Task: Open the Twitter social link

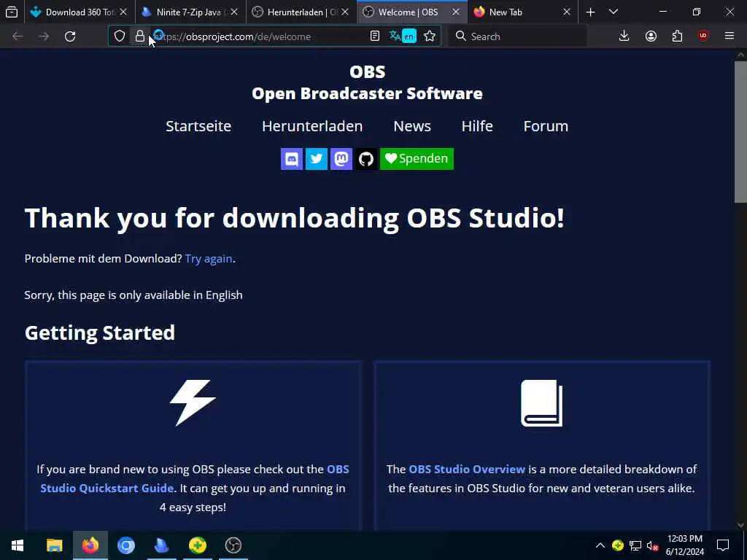Action: tap(317, 158)
